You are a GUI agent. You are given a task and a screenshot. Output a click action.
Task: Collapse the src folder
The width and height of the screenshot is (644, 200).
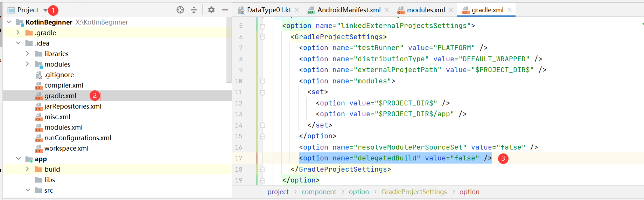click(28, 190)
